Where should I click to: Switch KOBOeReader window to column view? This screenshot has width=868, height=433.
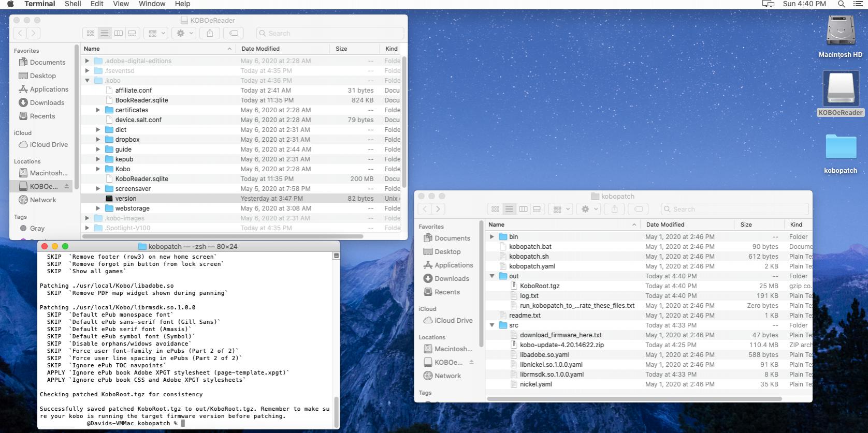coord(119,33)
